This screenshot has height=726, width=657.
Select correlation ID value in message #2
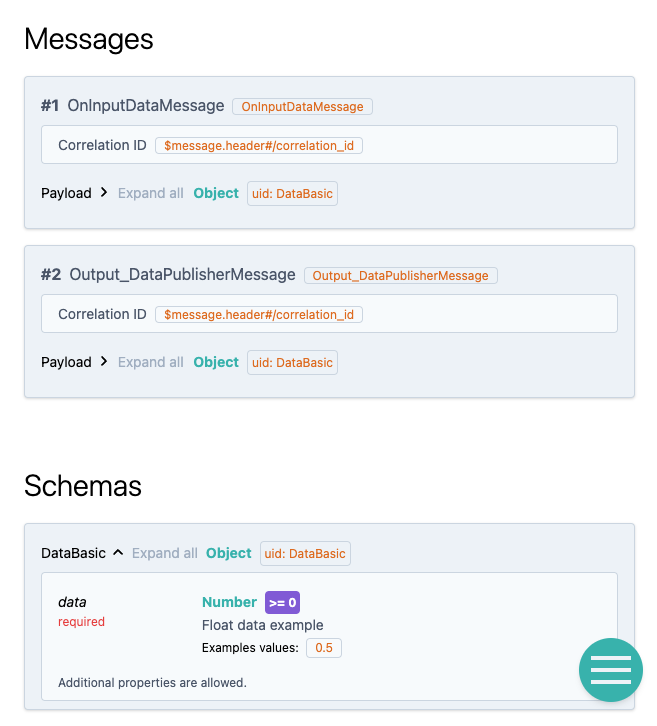point(259,314)
